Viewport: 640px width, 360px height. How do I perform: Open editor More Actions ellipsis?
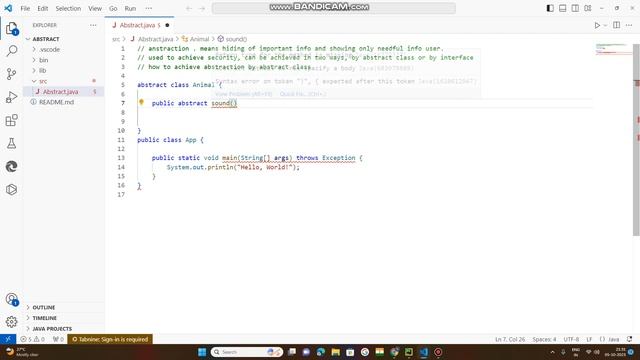click(629, 25)
